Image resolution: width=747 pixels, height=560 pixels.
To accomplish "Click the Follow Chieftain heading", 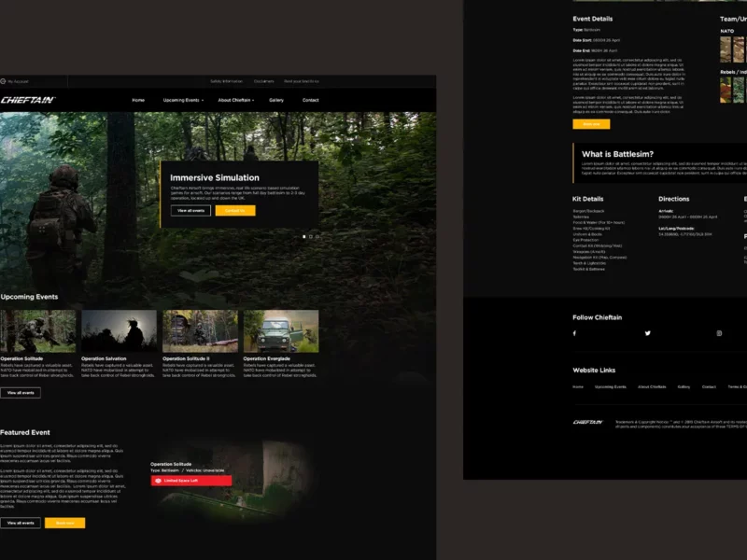I will tap(597, 317).
